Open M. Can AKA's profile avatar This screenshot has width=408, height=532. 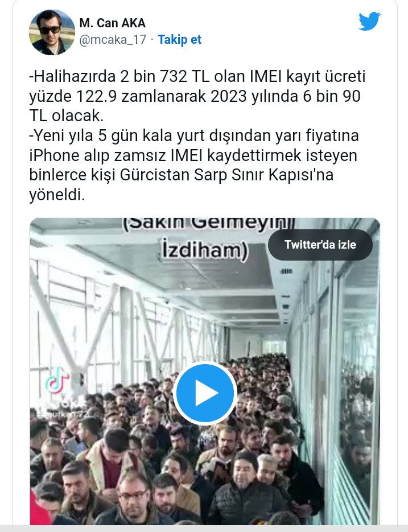pos(52,32)
